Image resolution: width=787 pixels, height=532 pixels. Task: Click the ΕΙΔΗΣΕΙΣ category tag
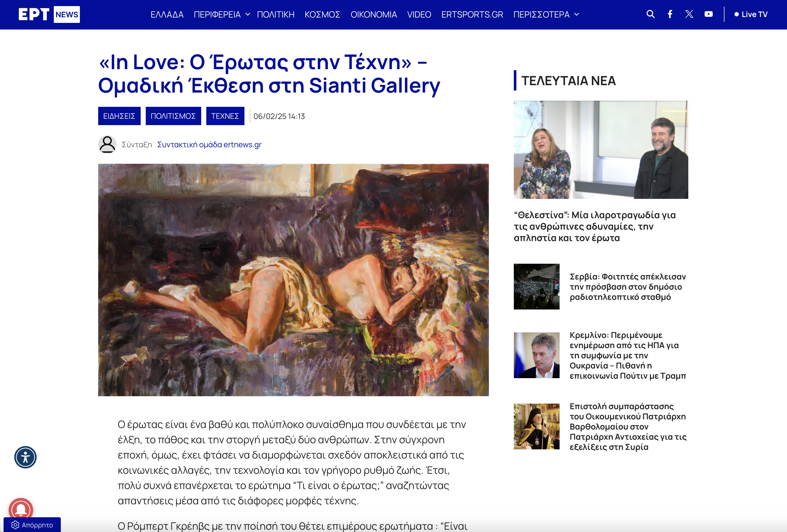pyautogui.click(x=119, y=116)
